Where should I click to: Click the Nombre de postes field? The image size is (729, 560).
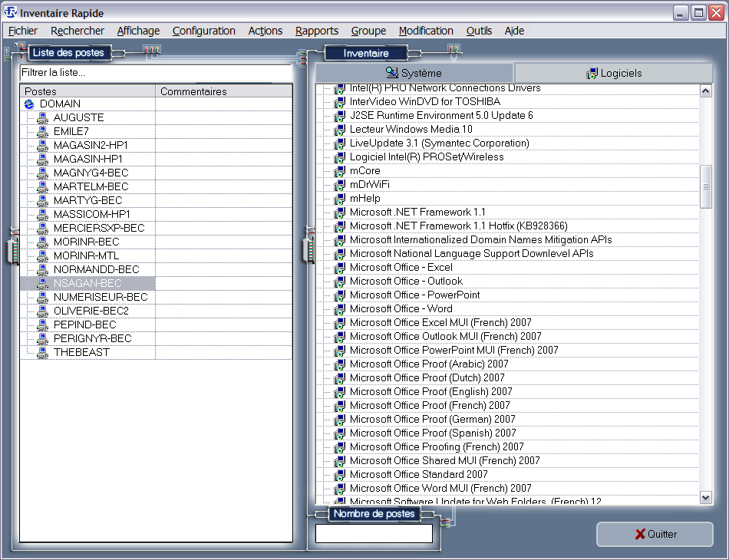(x=374, y=533)
